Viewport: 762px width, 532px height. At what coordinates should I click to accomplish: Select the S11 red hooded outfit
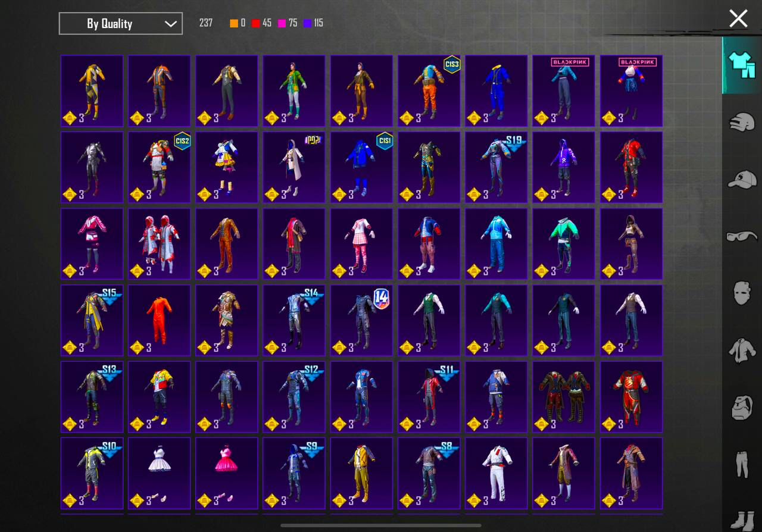point(429,397)
